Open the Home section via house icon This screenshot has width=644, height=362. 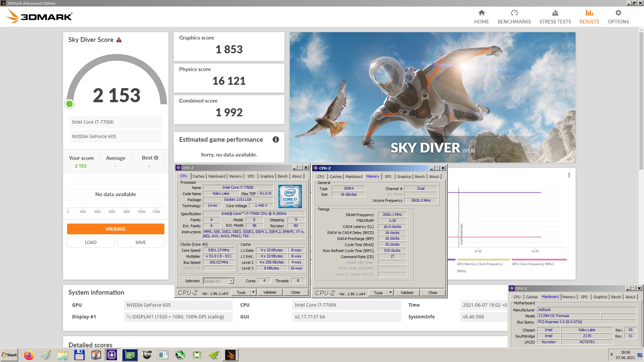tap(481, 13)
